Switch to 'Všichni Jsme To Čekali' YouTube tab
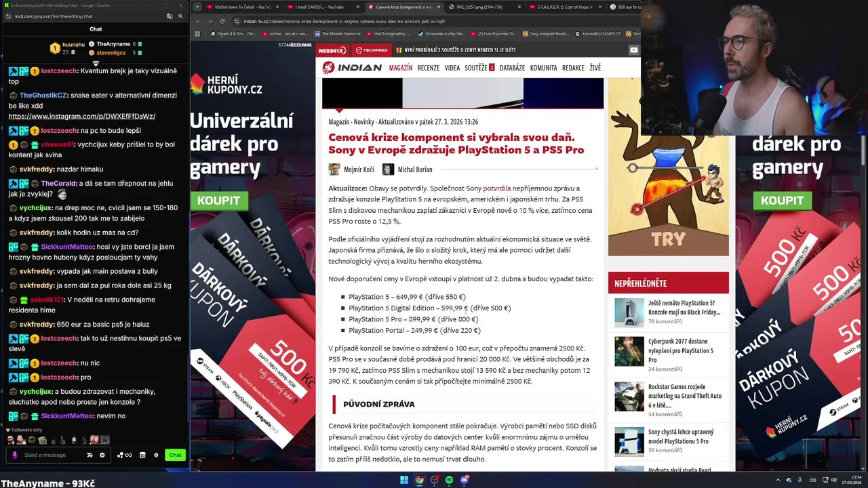 pos(242,7)
